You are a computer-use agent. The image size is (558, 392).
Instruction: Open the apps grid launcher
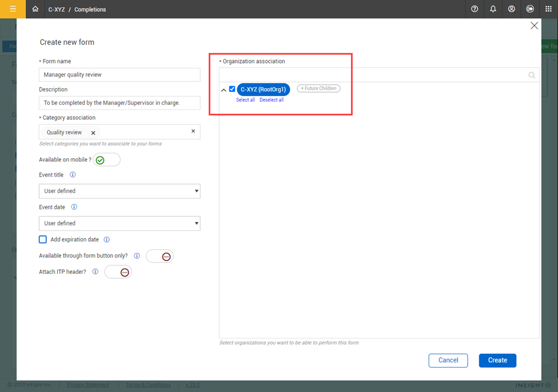point(548,9)
